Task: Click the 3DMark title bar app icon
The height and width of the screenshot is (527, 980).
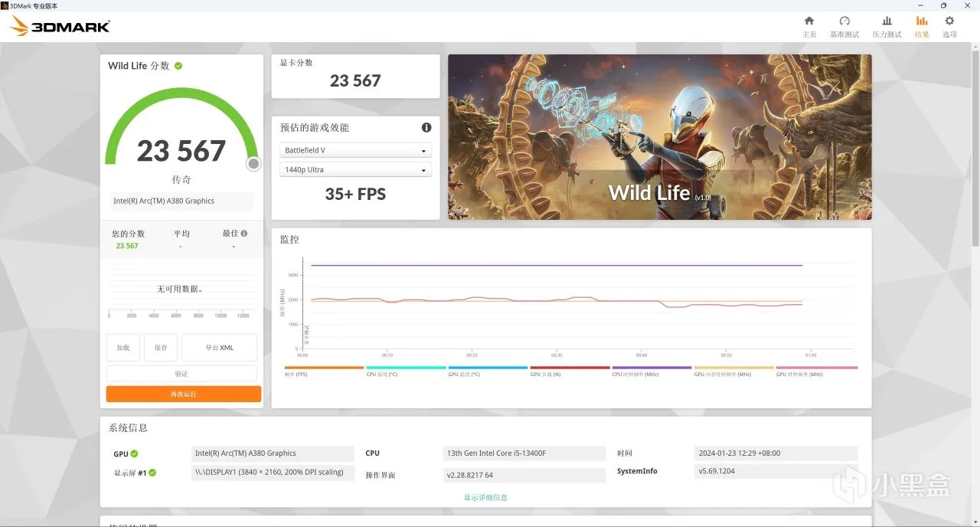Action: click(x=5, y=5)
